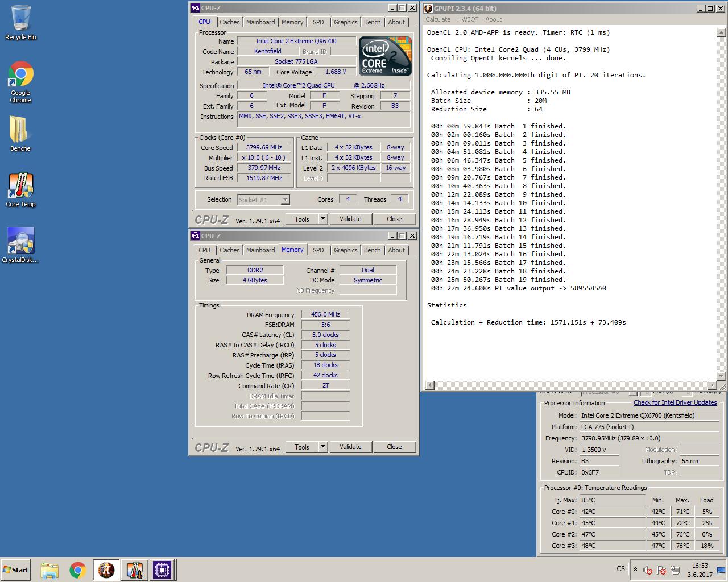Click Core #3 temperature 48°C
Image resolution: width=728 pixels, height=582 pixels.
pos(612,546)
